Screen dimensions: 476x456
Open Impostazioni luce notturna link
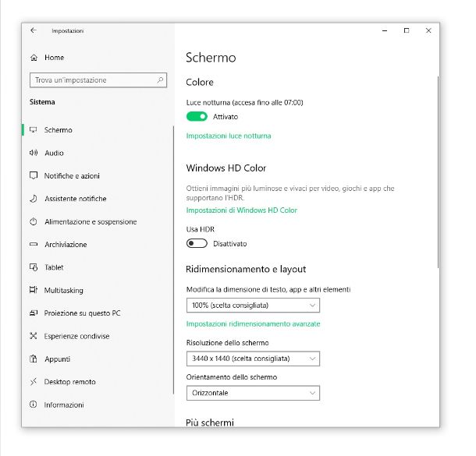pos(229,136)
